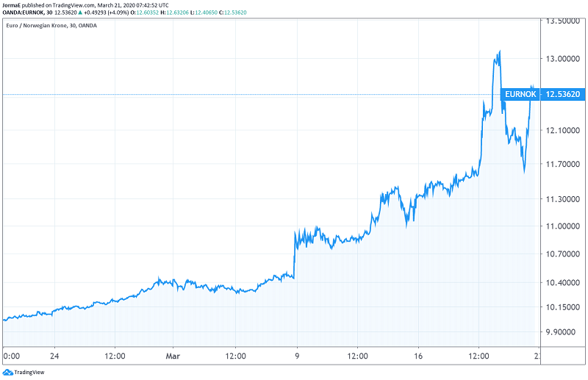Screen dimensions: 588x380
Task: Click the OANDA:EURNOK ticker text
Action: point(24,13)
